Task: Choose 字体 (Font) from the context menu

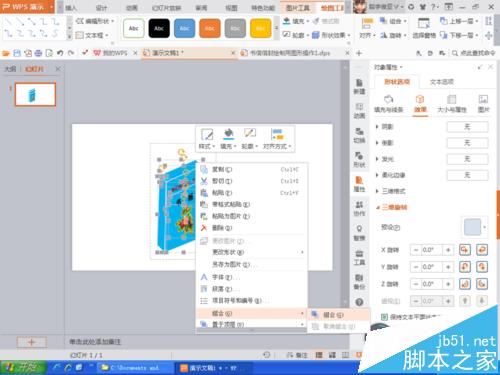Action: click(252, 277)
